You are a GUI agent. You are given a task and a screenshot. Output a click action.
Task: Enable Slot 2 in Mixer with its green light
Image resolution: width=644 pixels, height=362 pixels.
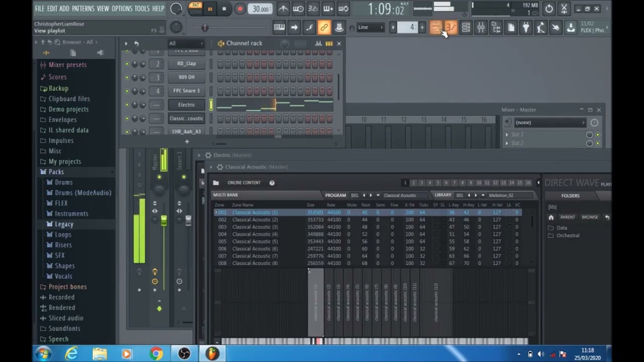click(x=598, y=143)
